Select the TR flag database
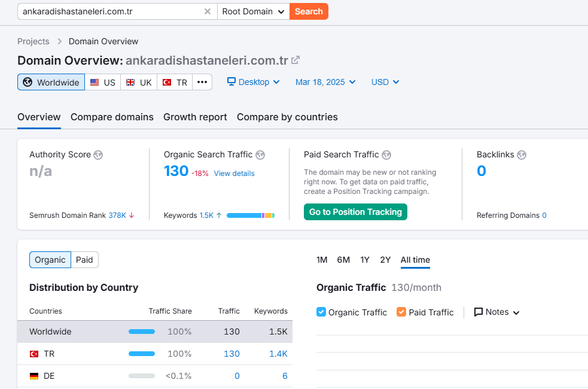 coord(175,82)
